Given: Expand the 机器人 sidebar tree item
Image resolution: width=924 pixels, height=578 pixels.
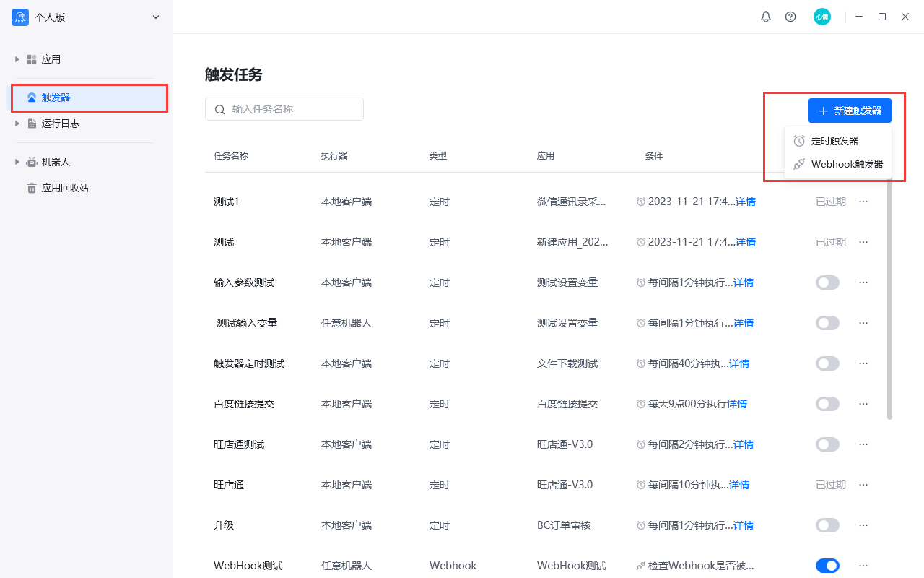Looking at the screenshot, I should pos(16,162).
